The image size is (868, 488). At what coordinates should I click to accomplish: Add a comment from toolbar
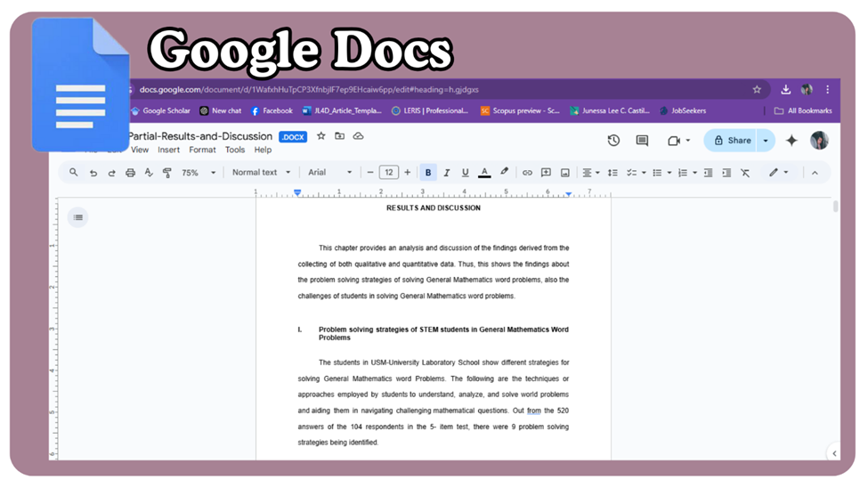pyautogui.click(x=546, y=173)
